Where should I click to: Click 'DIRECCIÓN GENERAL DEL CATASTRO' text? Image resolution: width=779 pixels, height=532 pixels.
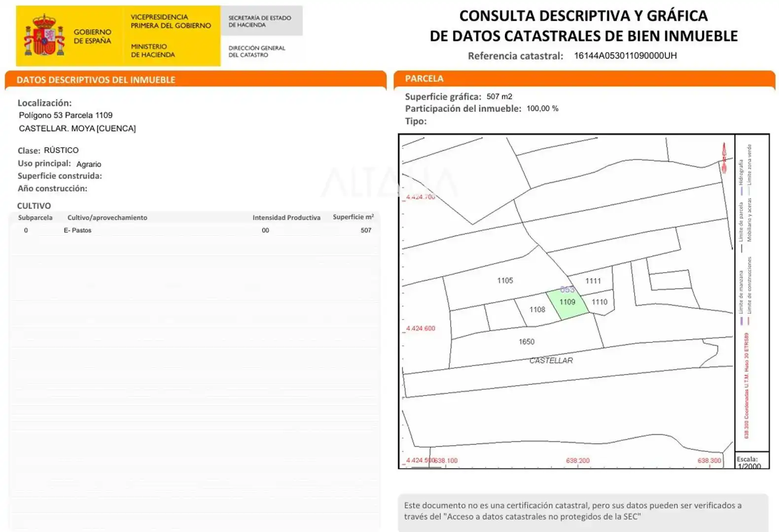[257, 51]
